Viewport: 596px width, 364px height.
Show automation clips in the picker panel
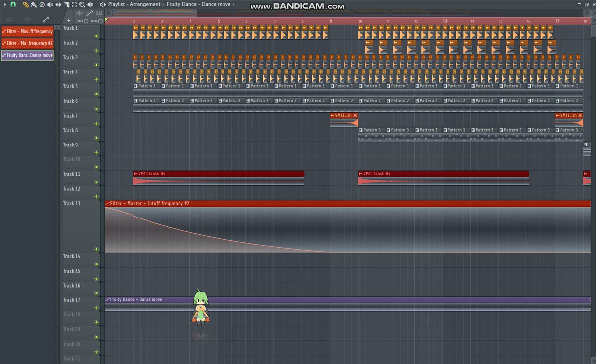pos(46,19)
